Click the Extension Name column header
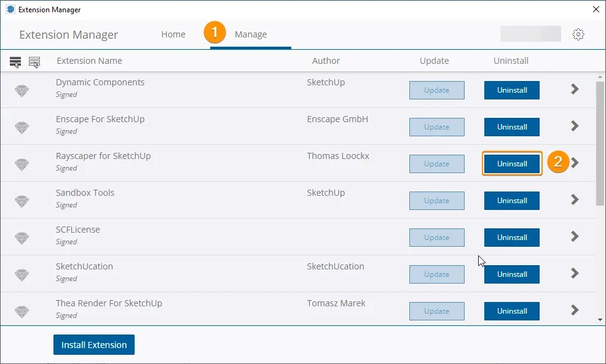606x364 pixels. click(x=89, y=61)
